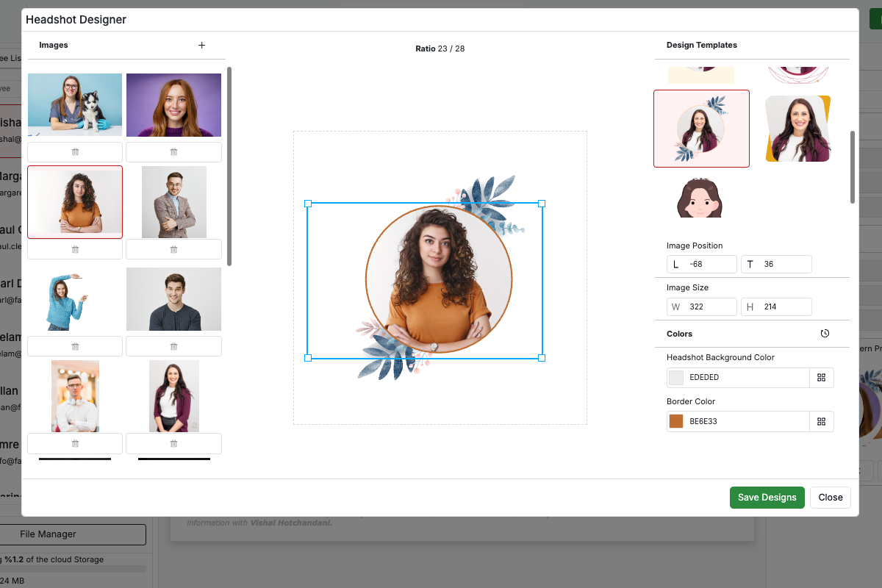Delete the selected orange-shirt photo via trash icon

click(74, 248)
